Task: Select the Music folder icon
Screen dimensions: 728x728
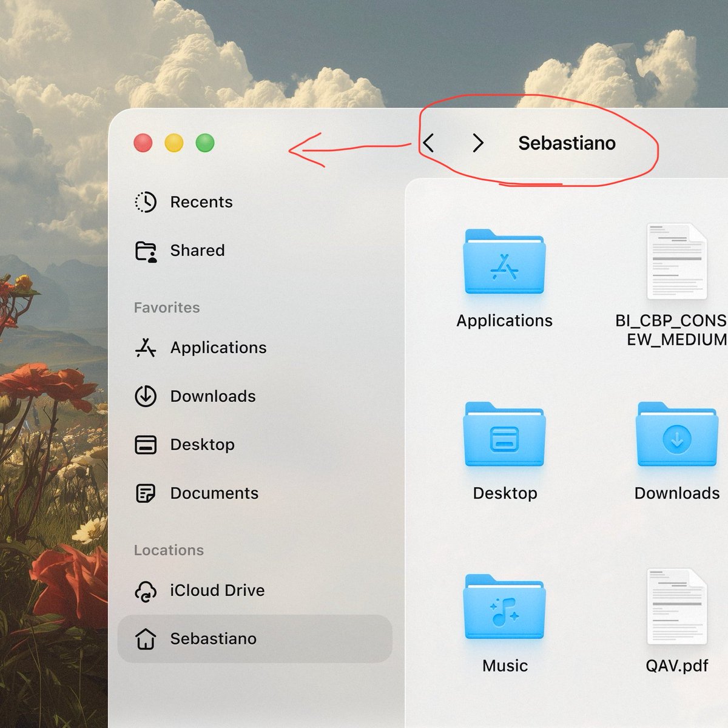Action: tap(505, 607)
